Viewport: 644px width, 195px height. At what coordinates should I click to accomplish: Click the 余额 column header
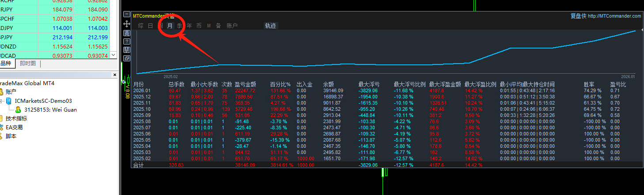tap(329, 84)
